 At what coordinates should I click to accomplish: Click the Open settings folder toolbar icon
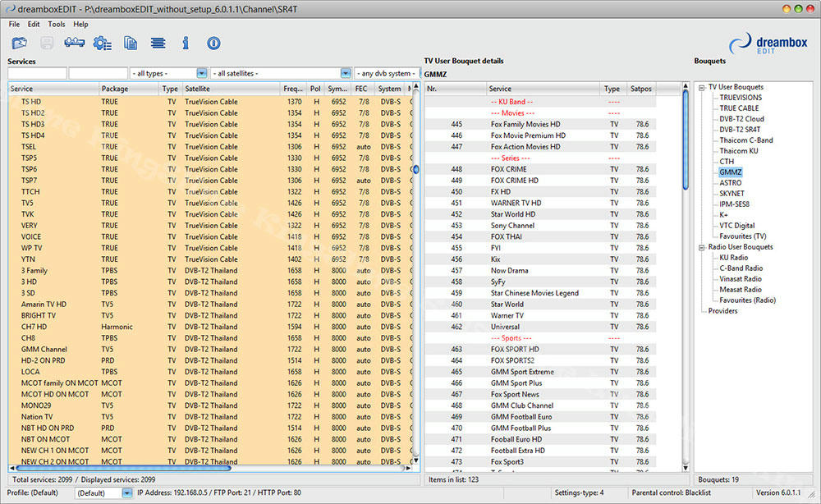tap(20, 43)
